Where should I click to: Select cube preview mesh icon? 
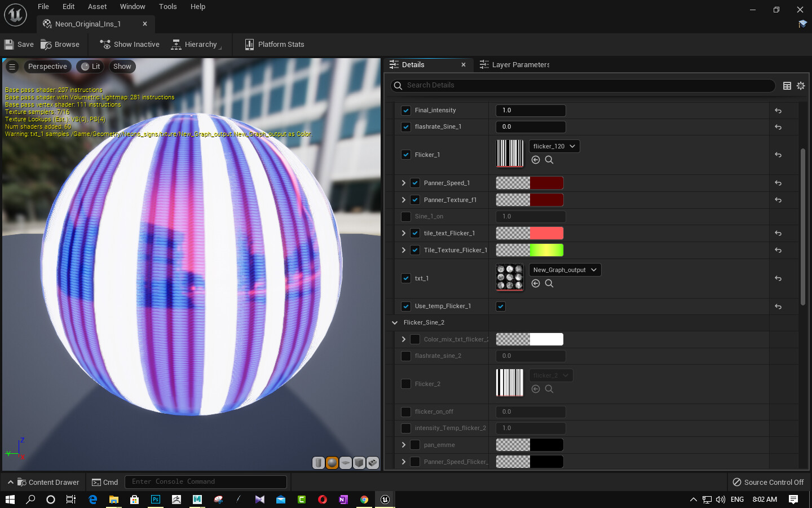359,463
